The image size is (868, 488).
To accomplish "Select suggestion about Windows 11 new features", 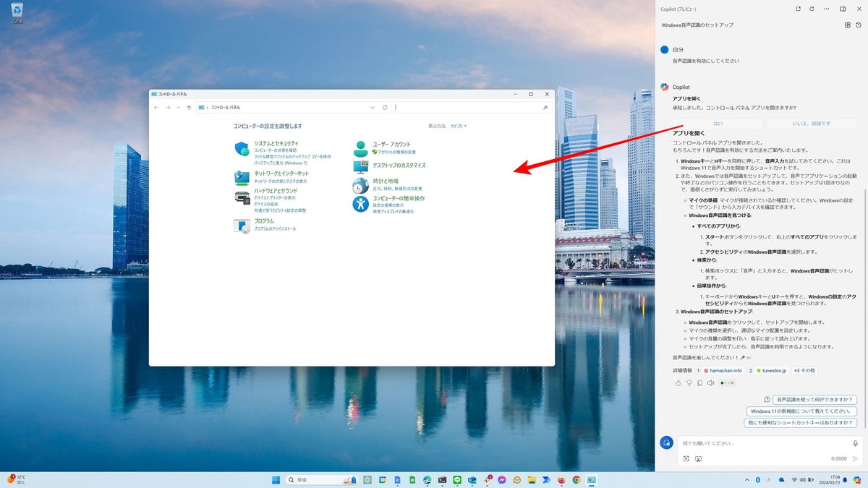I will (801, 411).
